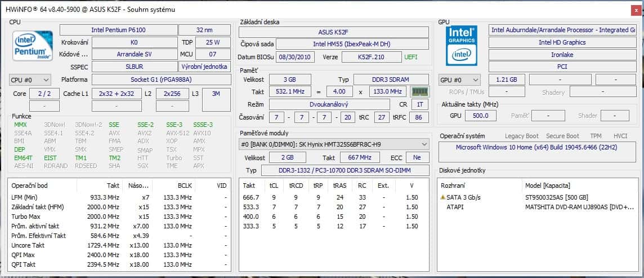Click the Arrandale SV codename field
Screen dimensions: 644x278
pos(135,54)
